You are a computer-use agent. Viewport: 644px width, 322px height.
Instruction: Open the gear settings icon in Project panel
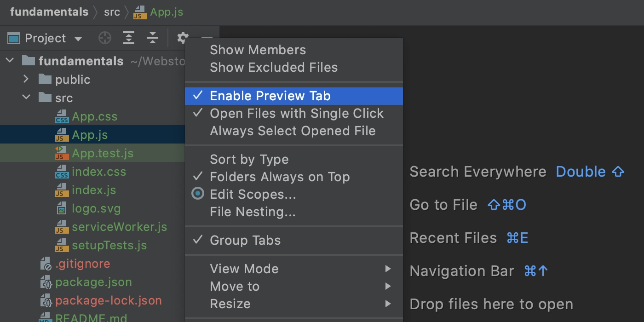(183, 38)
